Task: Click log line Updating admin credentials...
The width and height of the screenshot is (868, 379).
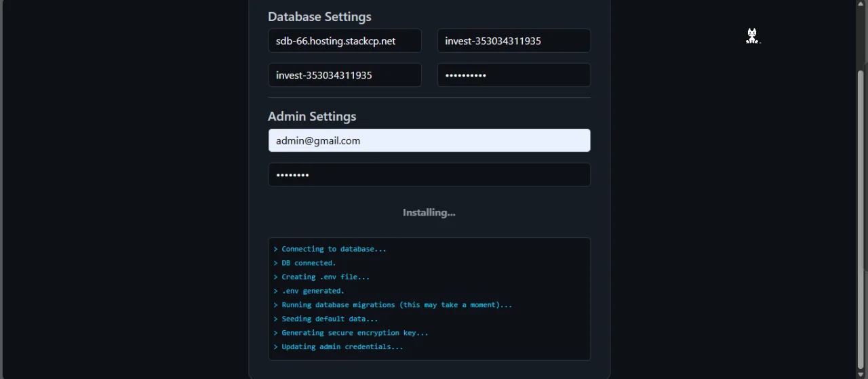Action: pyautogui.click(x=338, y=346)
